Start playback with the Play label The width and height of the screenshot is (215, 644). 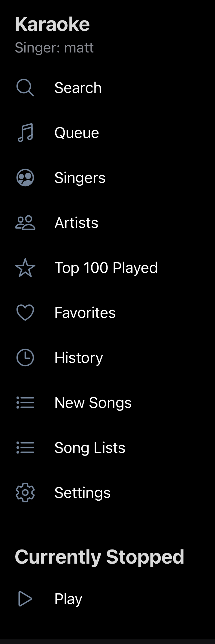pyautogui.click(x=68, y=599)
